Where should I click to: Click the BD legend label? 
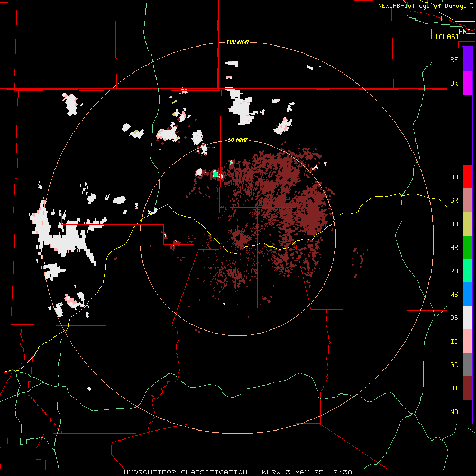pos(454,224)
